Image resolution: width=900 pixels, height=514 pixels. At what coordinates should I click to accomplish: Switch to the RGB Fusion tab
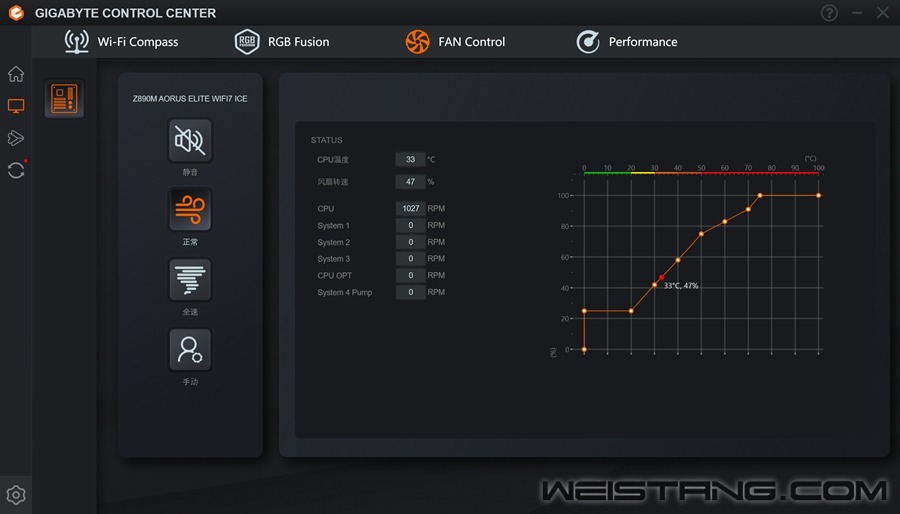[x=282, y=42]
